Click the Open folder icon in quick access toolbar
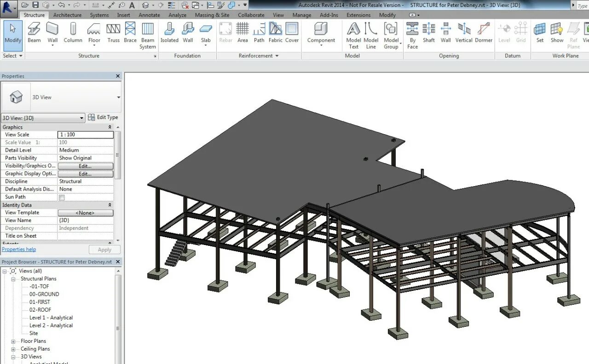 click(25, 5)
